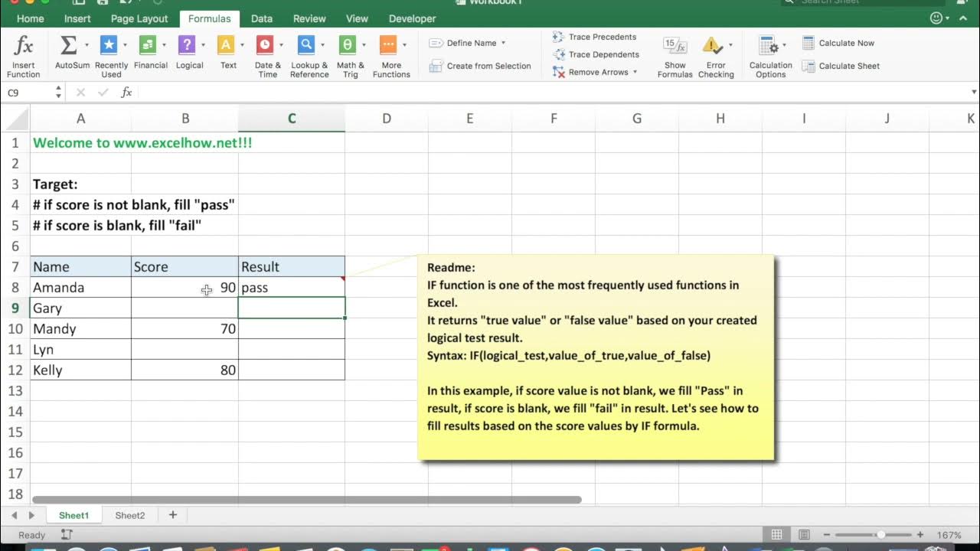Run Calculate Sheet

pyautogui.click(x=841, y=66)
